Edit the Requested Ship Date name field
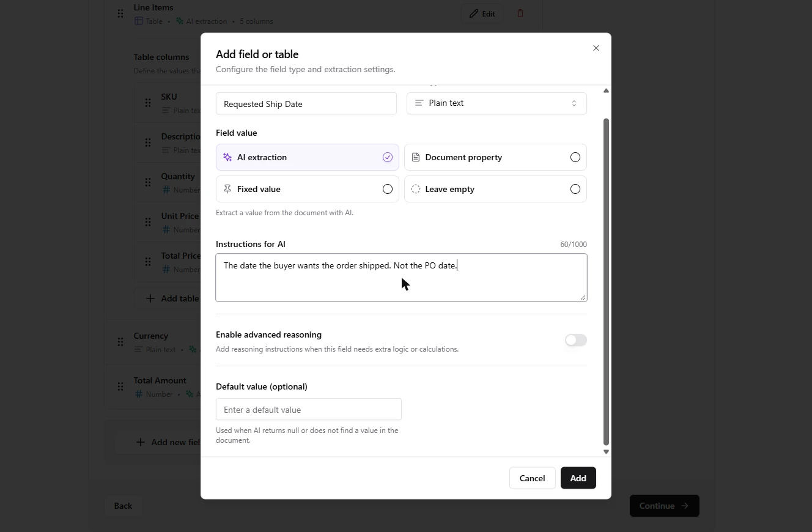The width and height of the screenshot is (812, 532). click(x=306, y=103)
